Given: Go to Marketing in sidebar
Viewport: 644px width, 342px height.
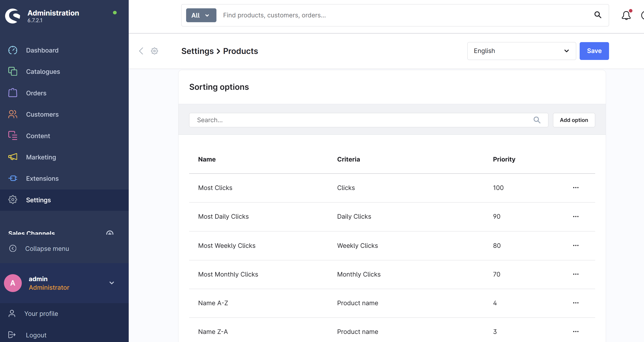Looking at the screenshot, I should pos(41,157).
